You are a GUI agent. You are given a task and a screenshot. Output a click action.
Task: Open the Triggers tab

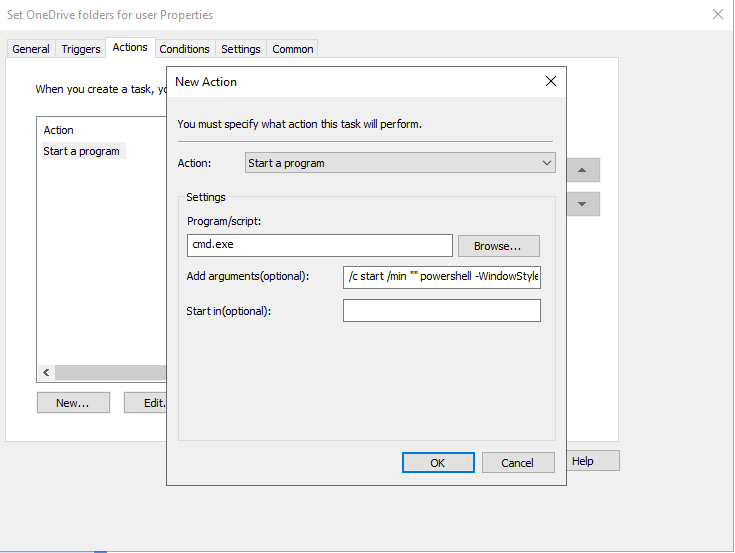point(81,49)
